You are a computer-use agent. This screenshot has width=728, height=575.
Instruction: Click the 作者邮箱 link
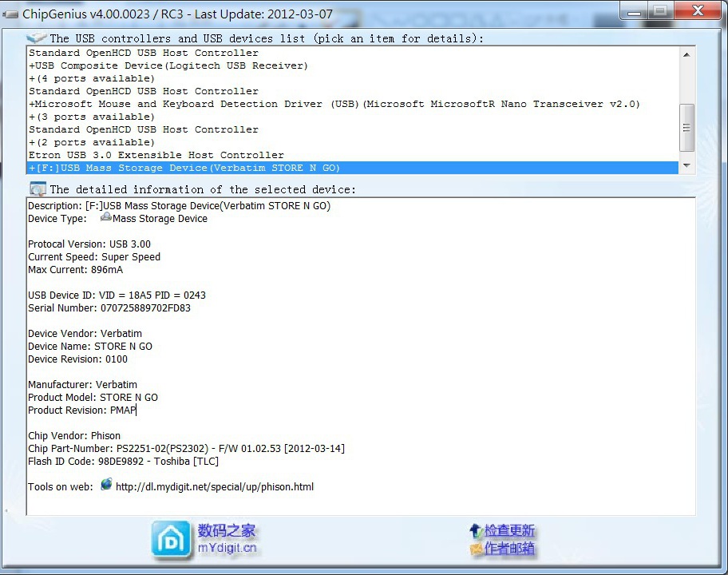509,549
